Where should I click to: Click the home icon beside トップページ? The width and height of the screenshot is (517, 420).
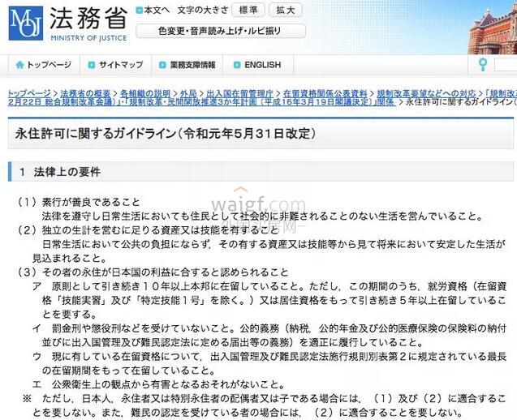pos(19,65)
